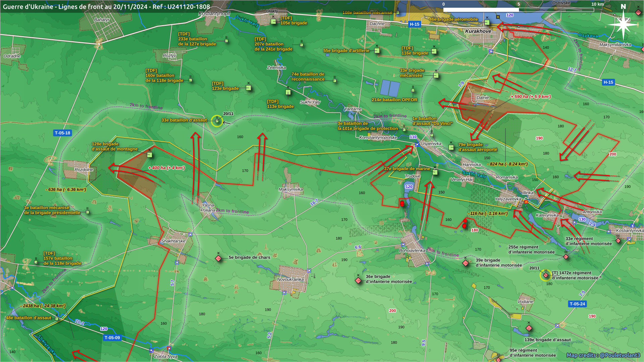Click the 39e brigade d'infanterie motorisée diamond
The height and width of the screenshot is (362, 644).
point(466,263)
